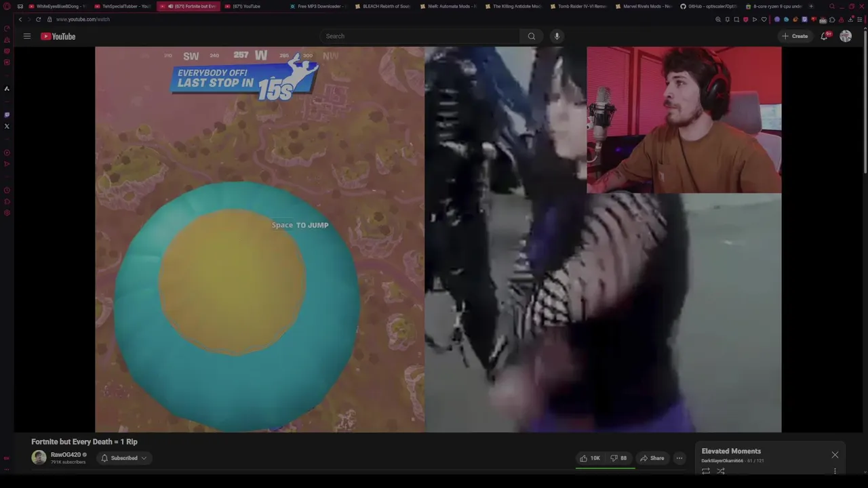The image size is (868, 488).
Task: Switch to BLEACH Rebirth of Souls tab
Action: point(384,6)
